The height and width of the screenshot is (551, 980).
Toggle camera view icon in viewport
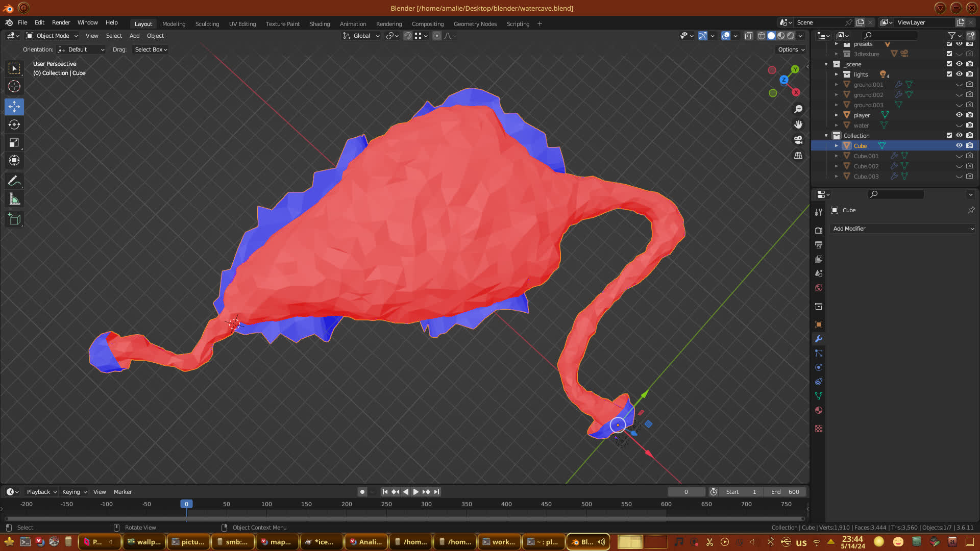coord(798,140)
